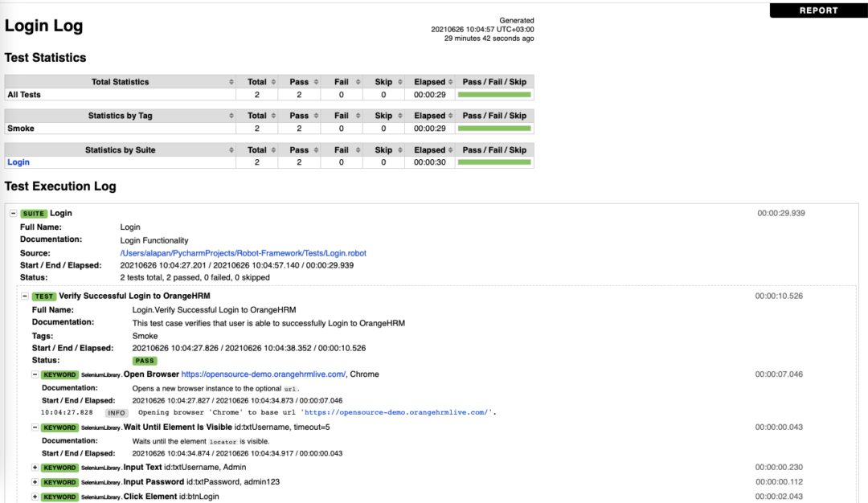The width and height of the screenshot is (868, 503).
Task: Collapse the Open Browser keyword
Action: (x=35, y=374)
